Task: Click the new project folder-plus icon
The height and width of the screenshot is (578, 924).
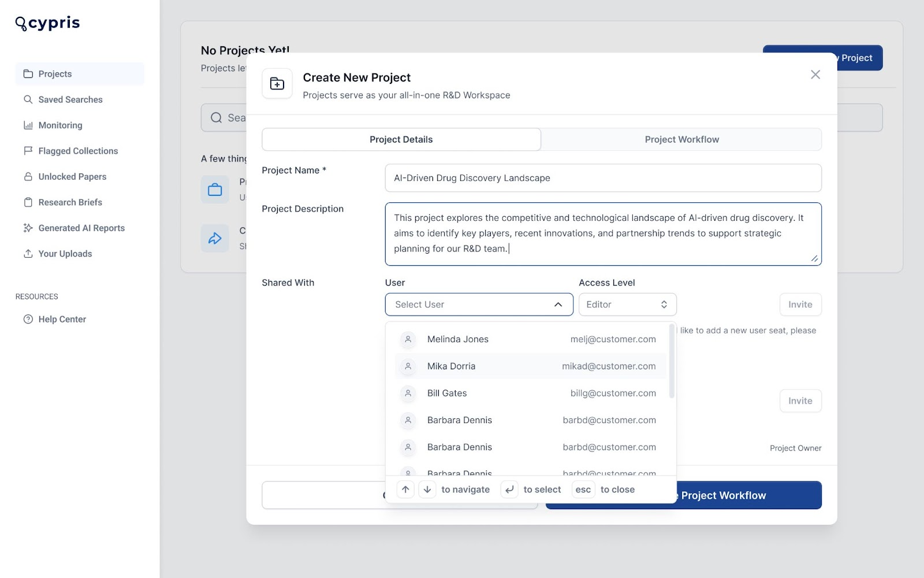Action: (277, 84)
